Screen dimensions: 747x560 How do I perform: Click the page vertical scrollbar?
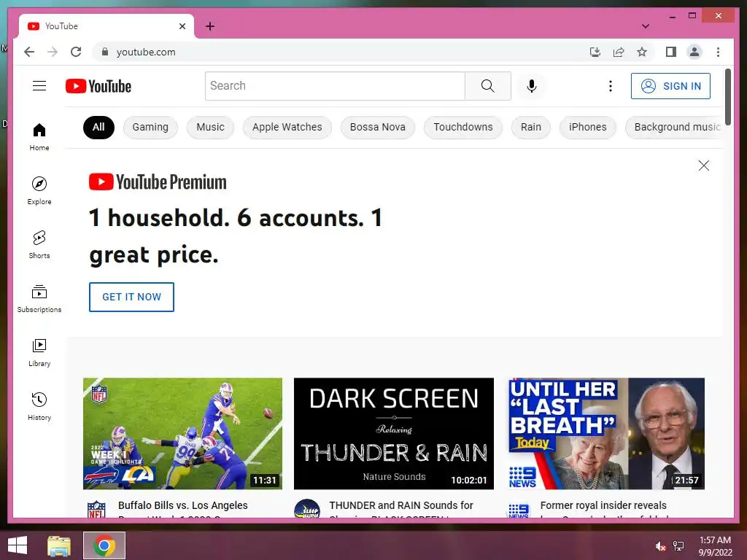727,97
